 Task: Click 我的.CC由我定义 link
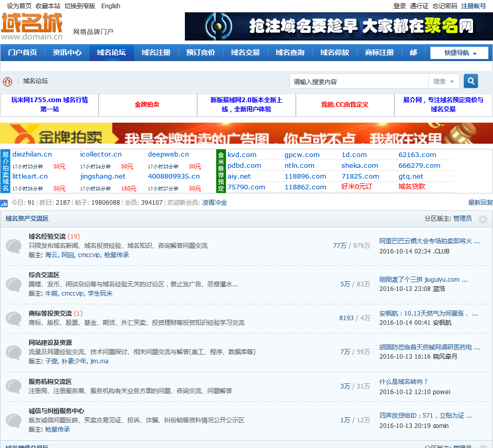tap(345, 105)
